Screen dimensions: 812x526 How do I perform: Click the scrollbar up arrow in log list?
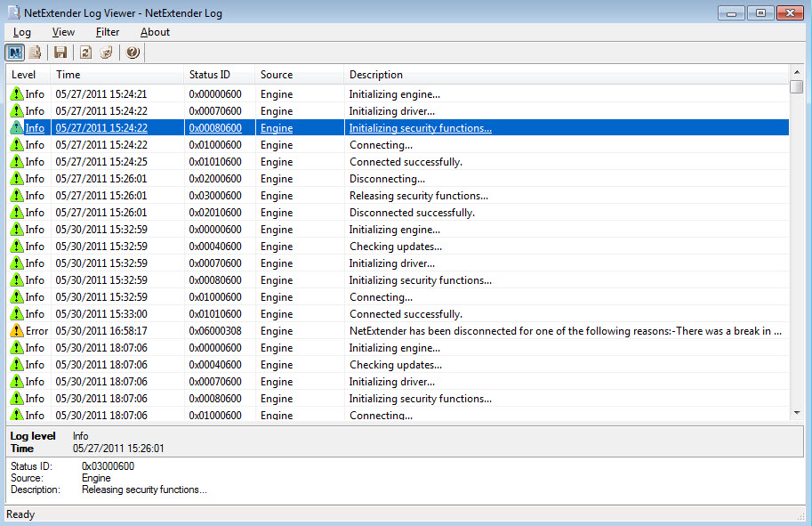[797, 72]
